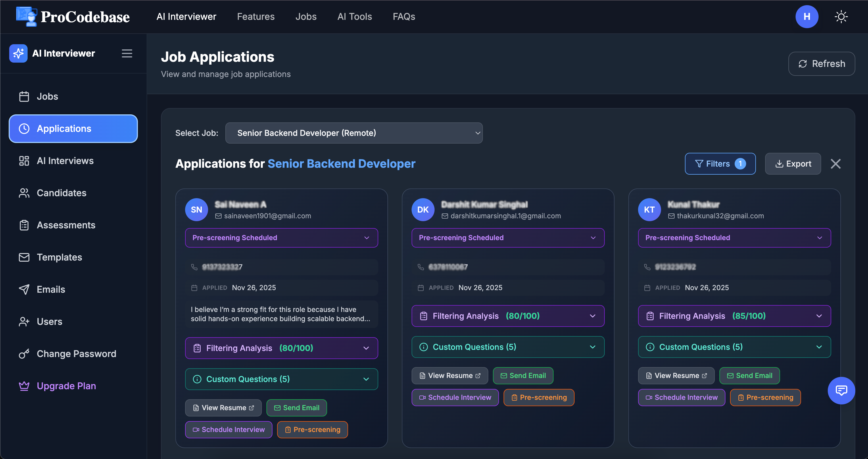The height and width of the screenshot is (459, 868).
Task: Click the ProCodebase logo icon
Action: [27, 16]
